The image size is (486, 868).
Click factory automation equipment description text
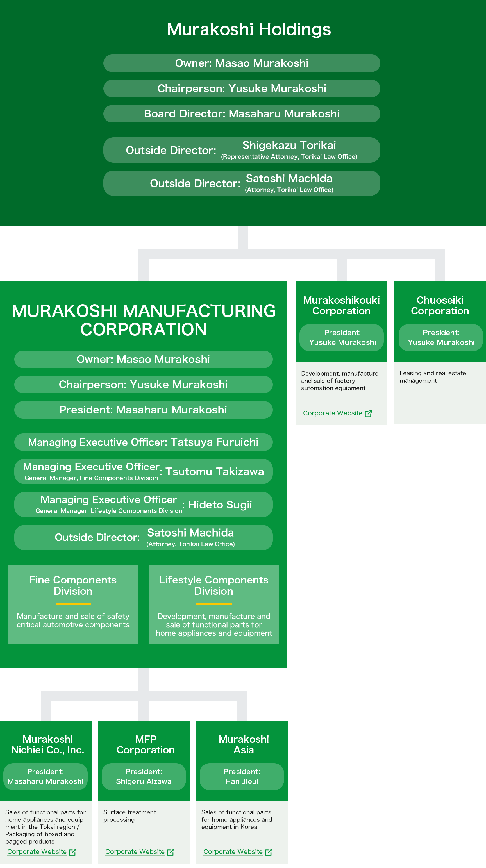pos(340,381)
